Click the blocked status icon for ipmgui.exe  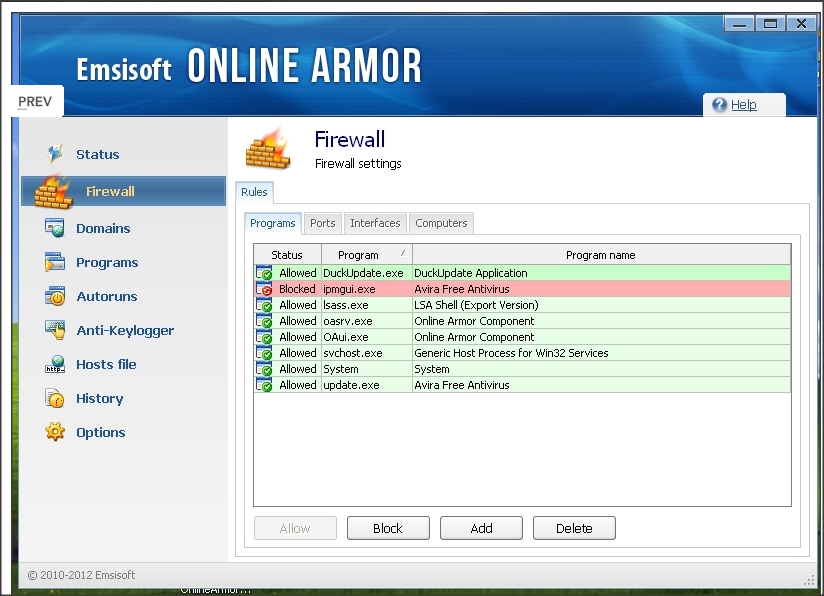coord(264,289)
